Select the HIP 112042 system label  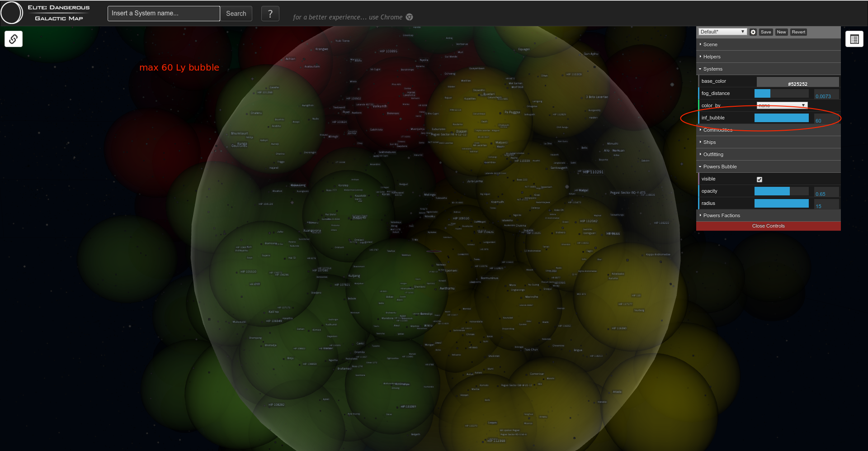point(589,221)
